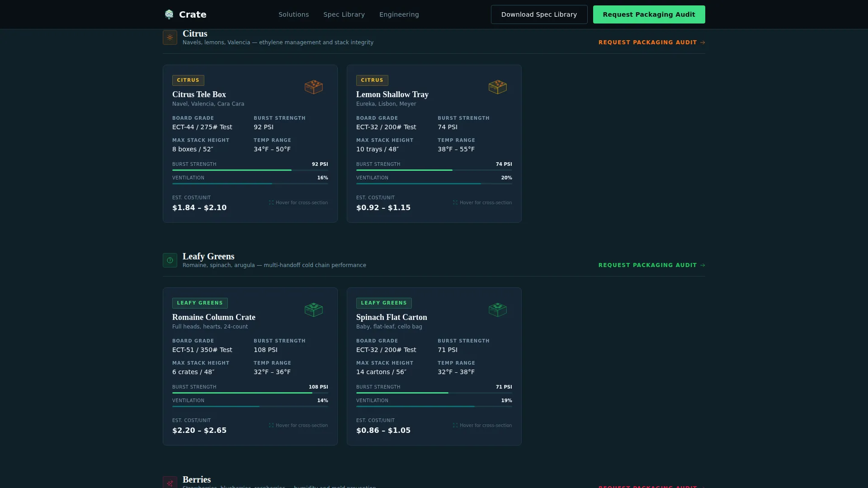Click the Citrus section sun icon
The height and width of the screenshot is (488, 868).
170,38
